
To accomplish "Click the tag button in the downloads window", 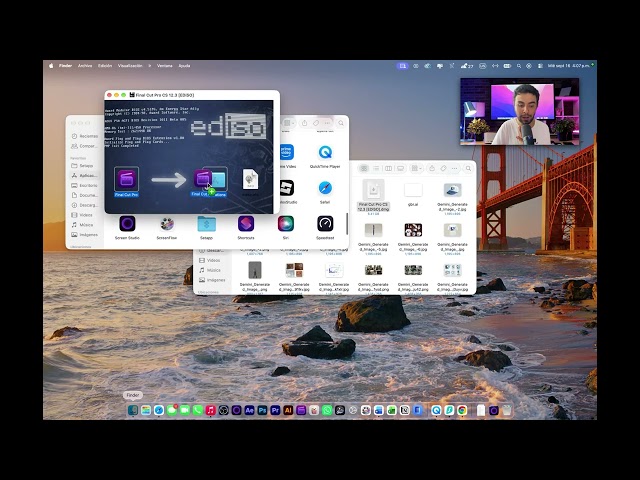I will pyautogui.click(x=443, y=168).
